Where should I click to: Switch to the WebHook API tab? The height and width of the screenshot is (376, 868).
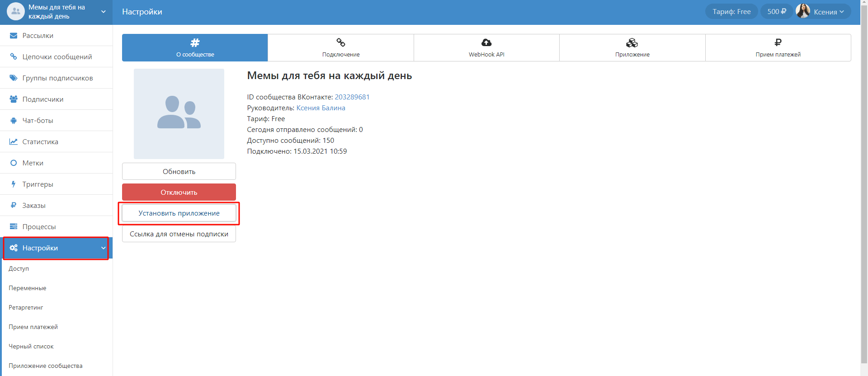click(486, 47)
